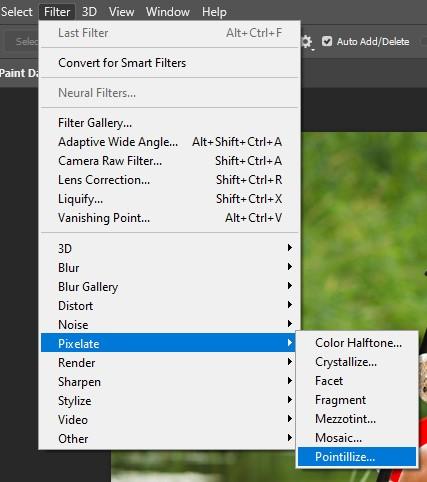
Task: Expand the Distort submenu
Action: click(x=168, y=306)
